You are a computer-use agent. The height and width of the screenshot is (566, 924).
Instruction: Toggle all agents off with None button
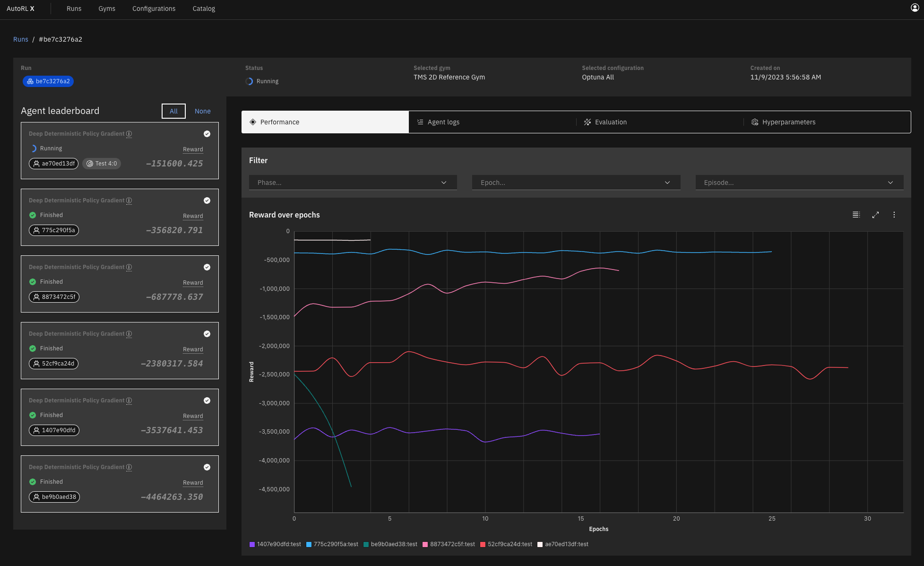(202, 110)
